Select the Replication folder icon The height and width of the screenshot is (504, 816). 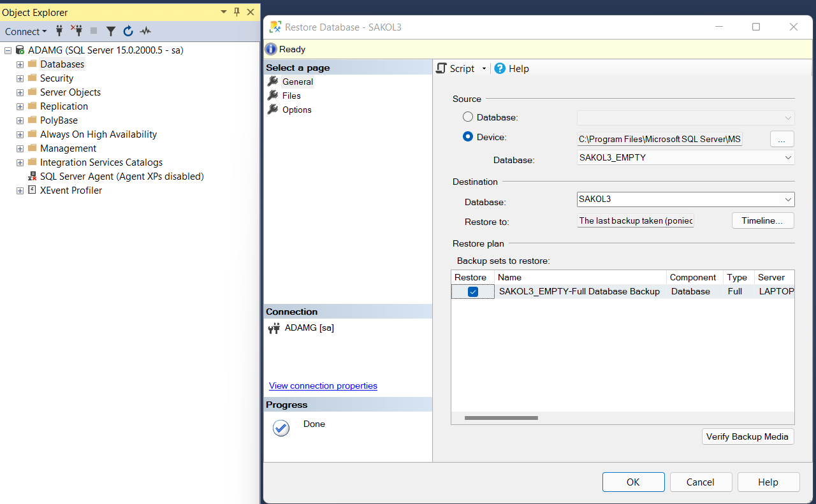coord(33,106)
